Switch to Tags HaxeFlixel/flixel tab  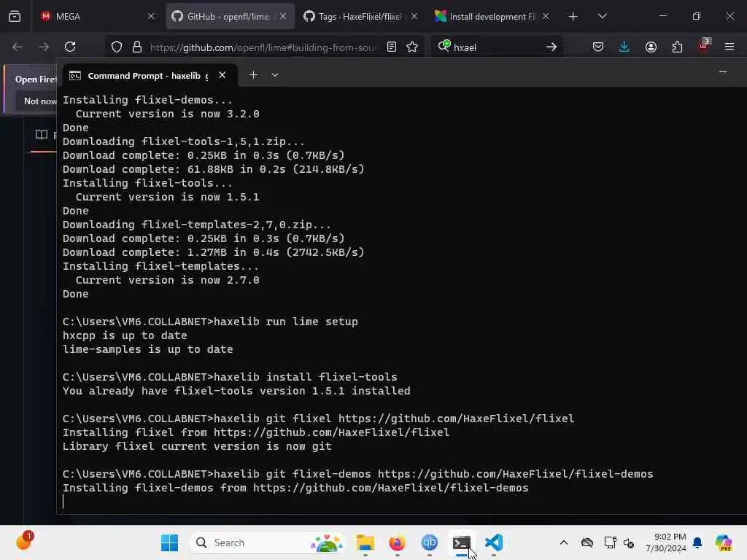point(360,17)
